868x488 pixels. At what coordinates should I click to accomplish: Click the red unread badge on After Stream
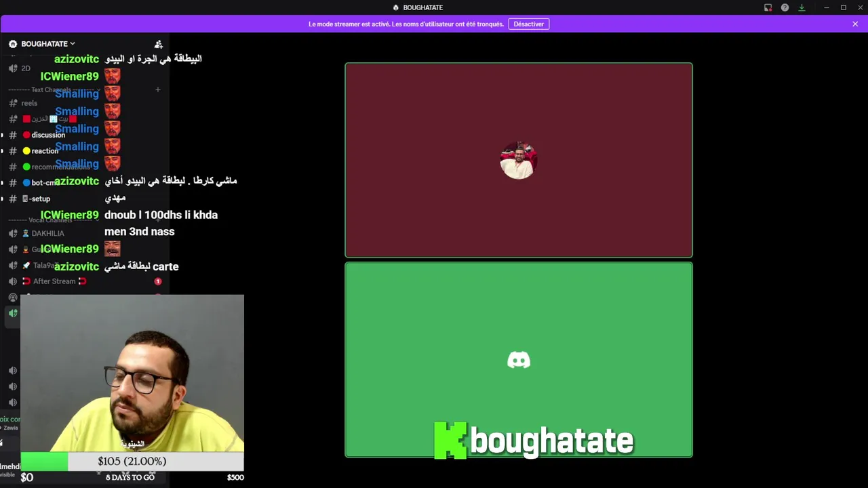click(158, 281)
